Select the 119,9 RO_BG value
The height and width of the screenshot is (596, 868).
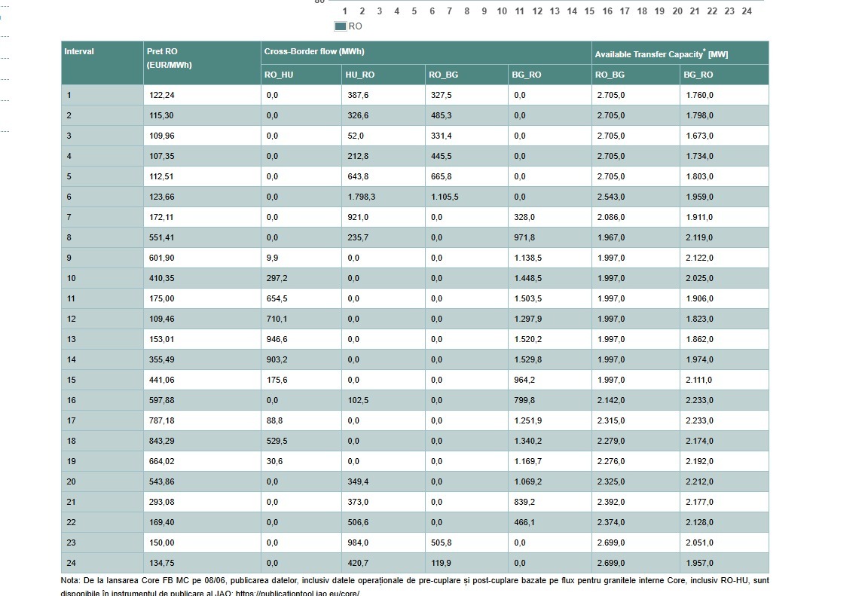tap(441, 563)
